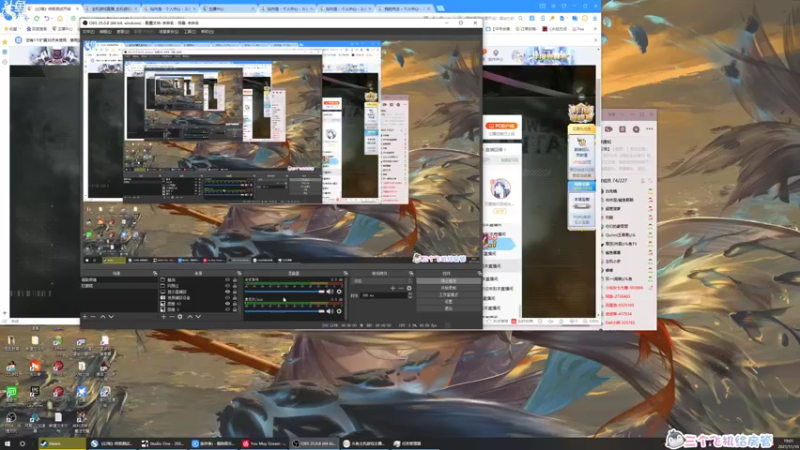This screenshot has height=450, width=800.
Task: Undock the Sources panel via header icon
Action: tap(239, 273)
